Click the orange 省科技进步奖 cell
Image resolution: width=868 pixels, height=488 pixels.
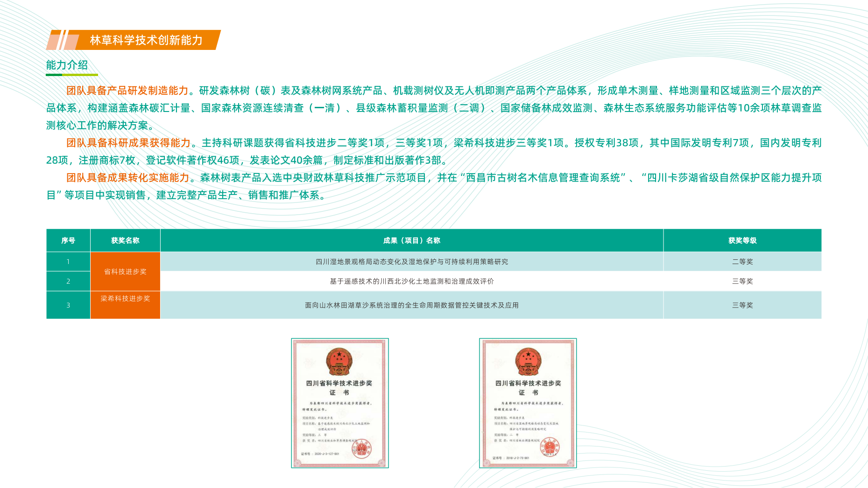[125, 272]
